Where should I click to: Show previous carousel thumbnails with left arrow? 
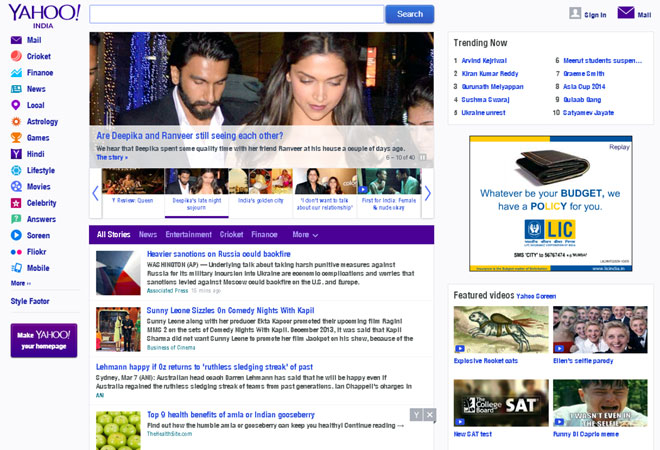click(x=95, y=193)
